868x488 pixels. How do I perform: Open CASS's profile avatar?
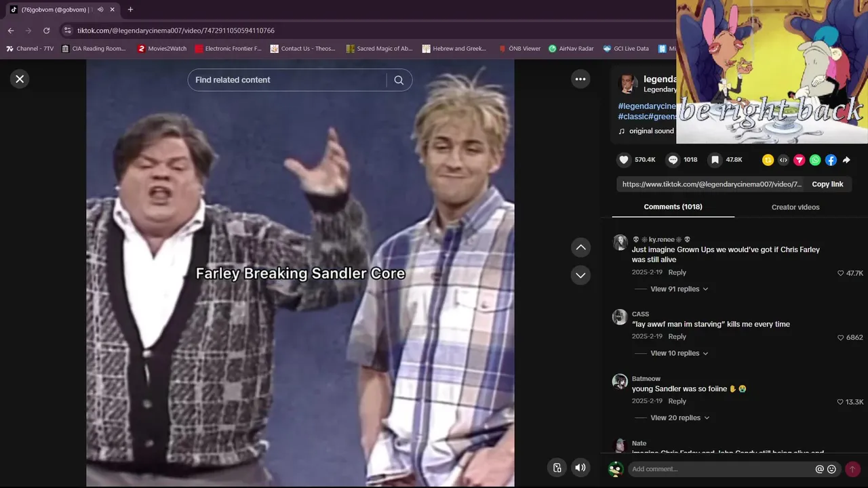[x=620, y=317]
